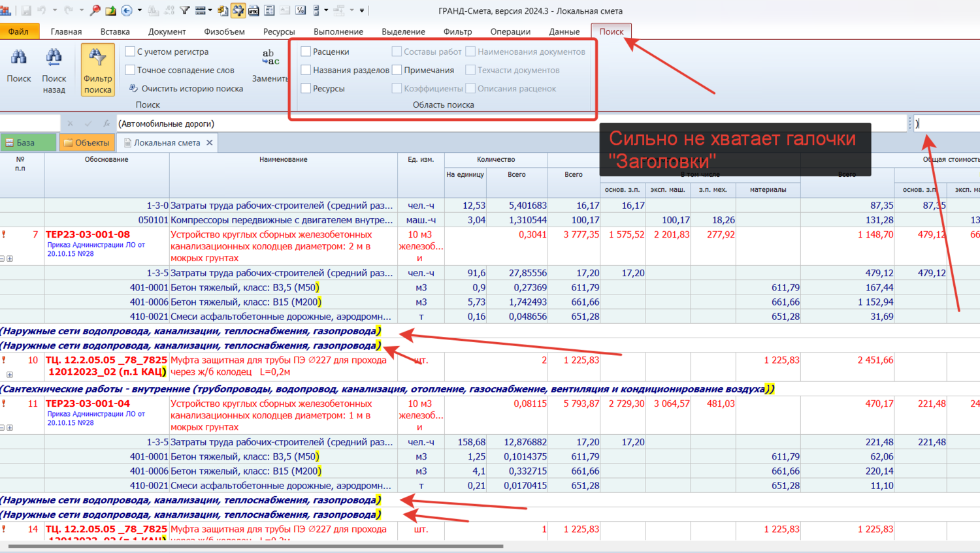Open dropdown arrow next to back navigation icon

(x=139, y=10)
